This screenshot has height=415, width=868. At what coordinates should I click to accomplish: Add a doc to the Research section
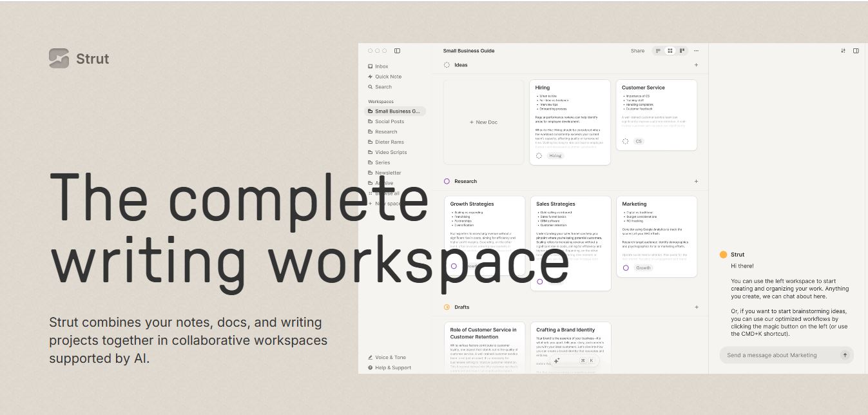pyautogui.click(x=696, y=182)
